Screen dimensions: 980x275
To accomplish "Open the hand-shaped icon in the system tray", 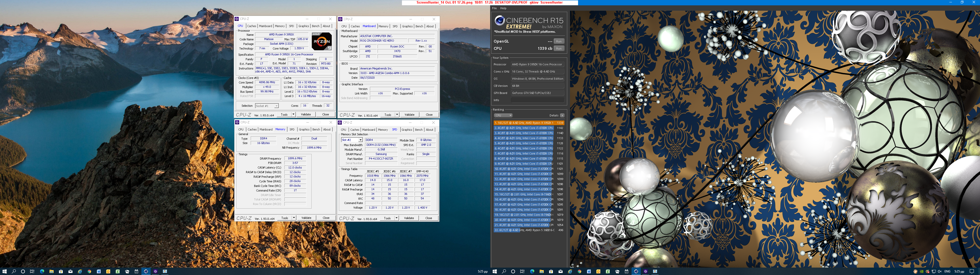I will pos(915,272).
